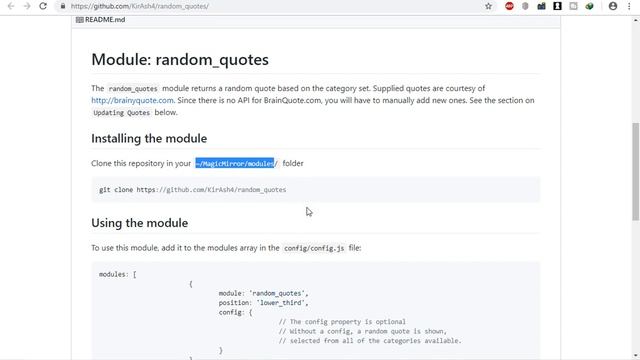Click '// Without a config' comment line
Image resolution: width=640 pixels, height=360 pixels.
tap(362, 331)
